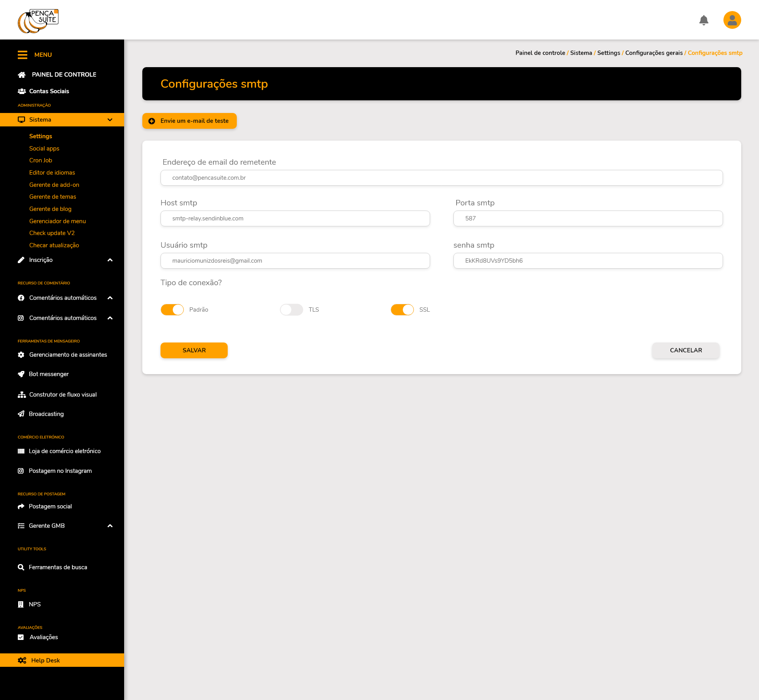Click the notification bell icon

tap(704, 20)
